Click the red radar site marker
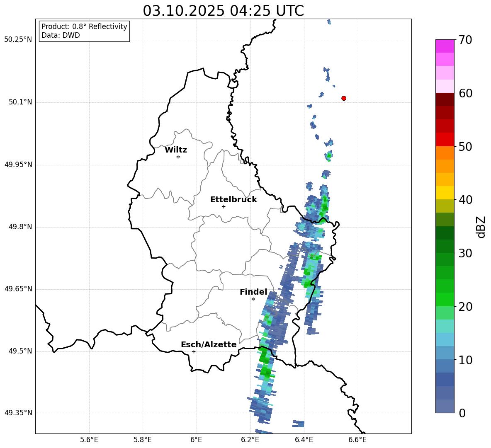Image resolution: width=491 pixels, height=448 pixels. pos(344,98)
